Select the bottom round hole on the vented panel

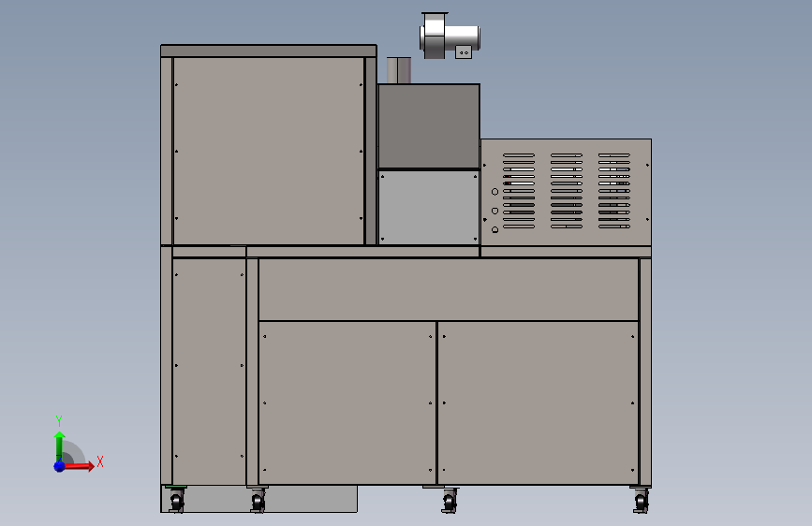[495, 229]
